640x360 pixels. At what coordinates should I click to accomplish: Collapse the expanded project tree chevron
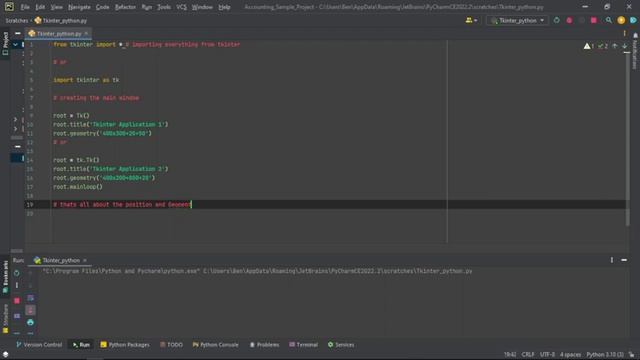[15, 44]
